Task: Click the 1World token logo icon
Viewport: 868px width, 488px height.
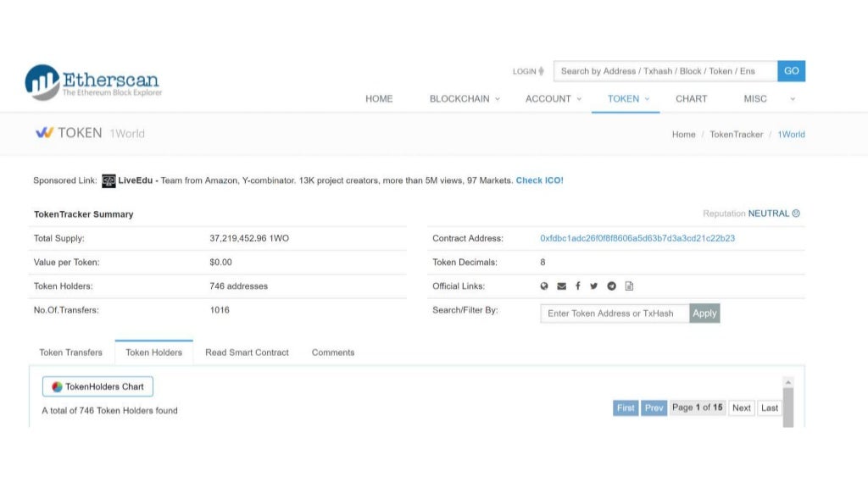Action: pyautogui.click(x=44, y=133)
